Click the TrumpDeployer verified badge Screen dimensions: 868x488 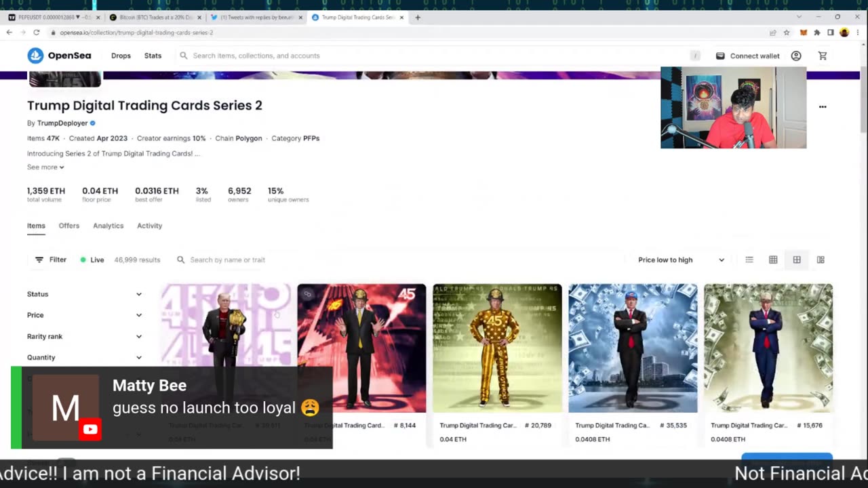pyautogui.click(x=93, y=123)
